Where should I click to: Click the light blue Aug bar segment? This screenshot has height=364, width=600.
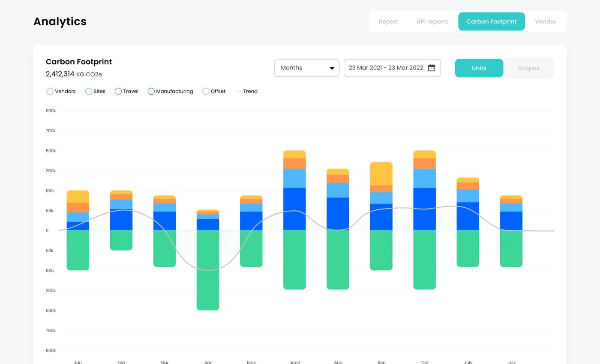tap(338, 190)
